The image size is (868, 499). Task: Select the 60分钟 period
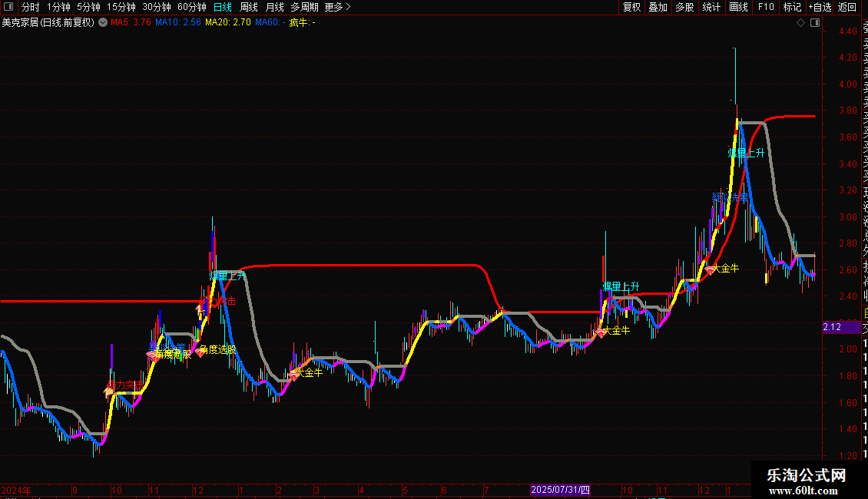tap(192, 7)
